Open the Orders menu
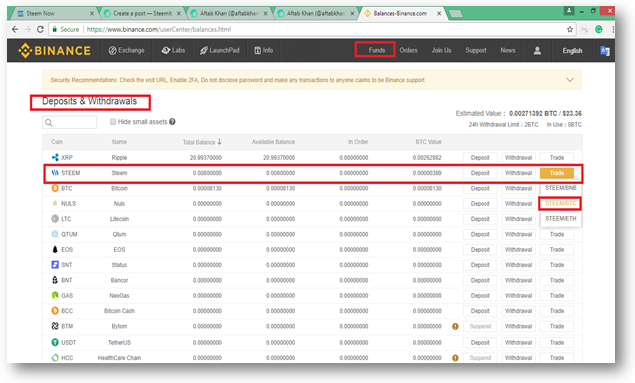635x383 pixels. 408,50
